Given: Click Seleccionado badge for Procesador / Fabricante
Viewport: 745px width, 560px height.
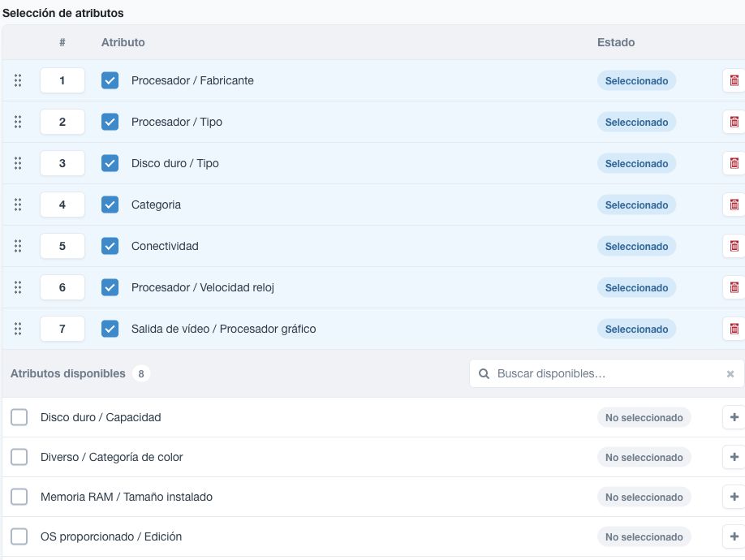Looking at the screenshot, I should tap(636, 80).
